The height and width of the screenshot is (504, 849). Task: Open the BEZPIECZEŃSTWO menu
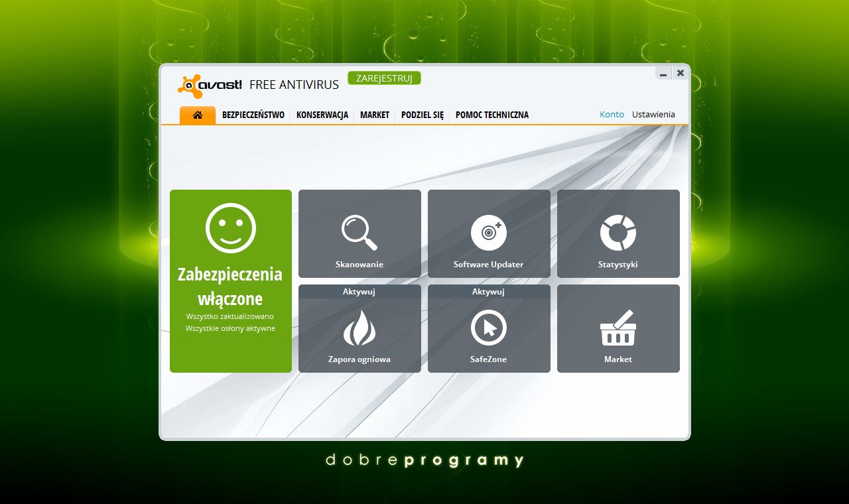(253, 115)
